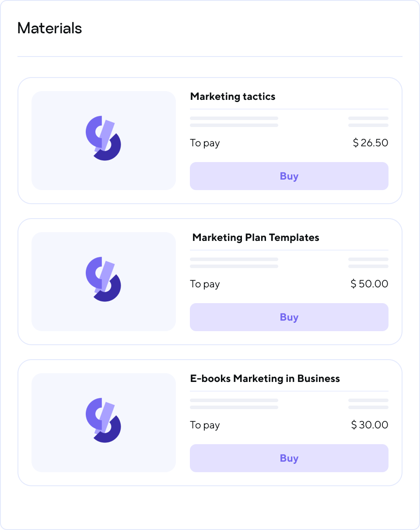
Task: Click the logo icon on Marketing Plan Templates card
Action: (x=103, y=279)
